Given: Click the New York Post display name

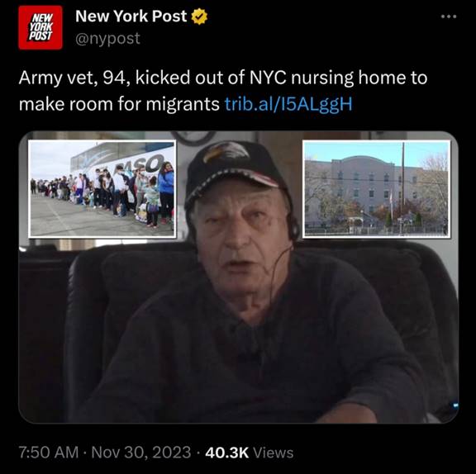Looking at the screenshot, I should (x=131, y=16).
